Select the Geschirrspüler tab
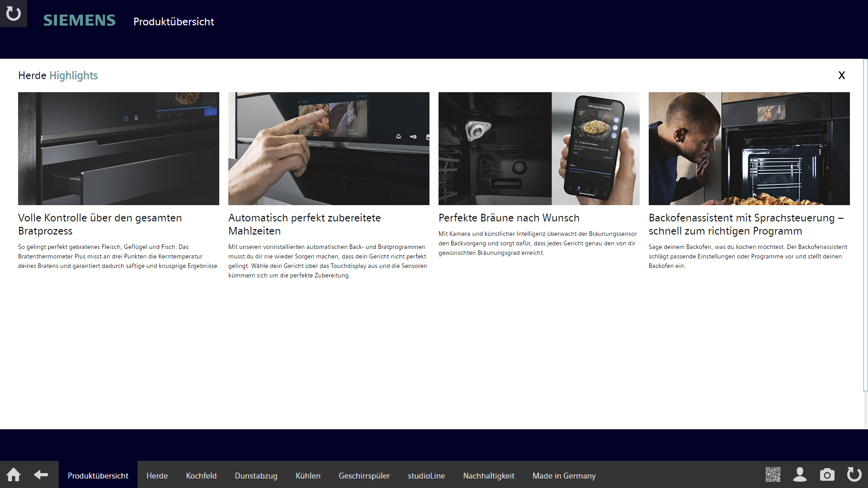The image size is (868, 488). [x=364, y=476]
